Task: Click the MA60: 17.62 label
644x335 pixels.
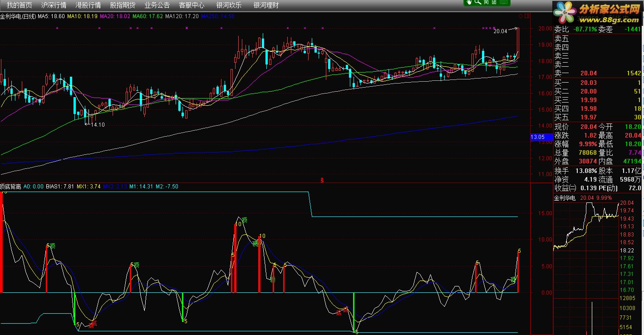Action: pos(147,16)
